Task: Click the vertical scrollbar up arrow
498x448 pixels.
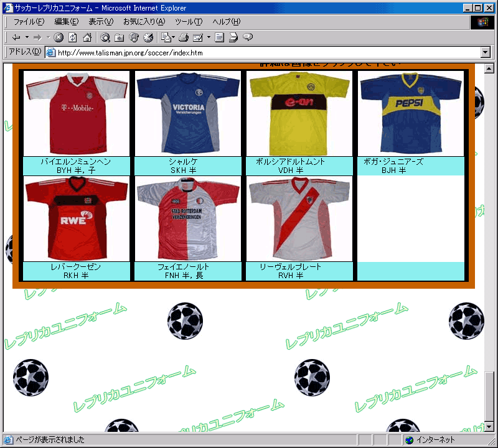Action: click(489, 68)
